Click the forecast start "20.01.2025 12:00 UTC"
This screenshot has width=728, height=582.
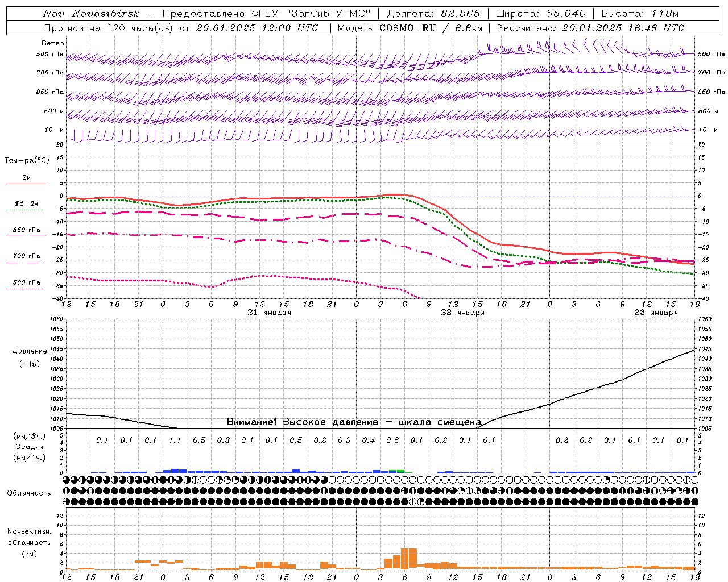[x=257, y=28]
